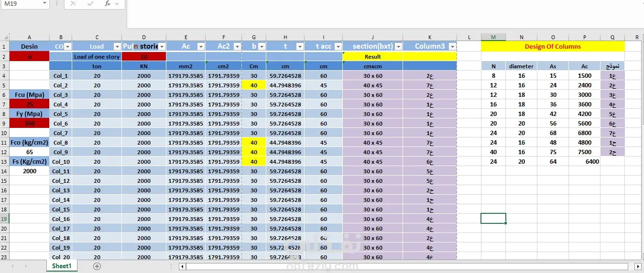Select column header A
Viewport: 644px width, 273px height.
(29, 37)
